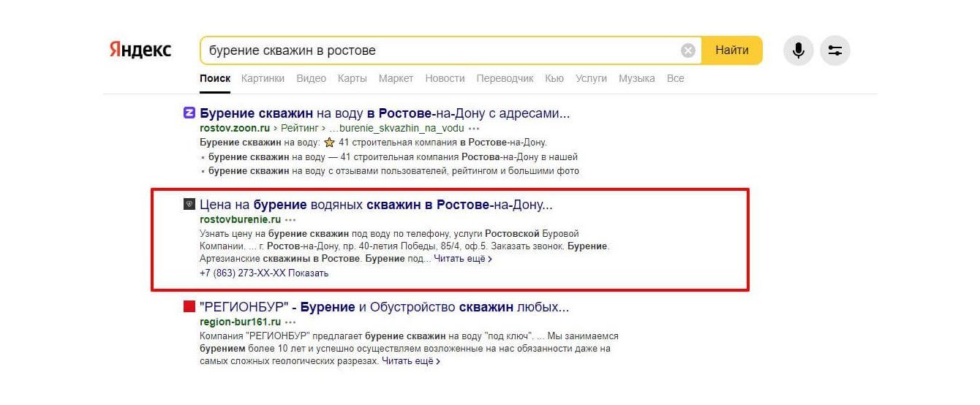Open the rostovburenie.ru domain link
980x405 pixels.
[x=240, y=219]
